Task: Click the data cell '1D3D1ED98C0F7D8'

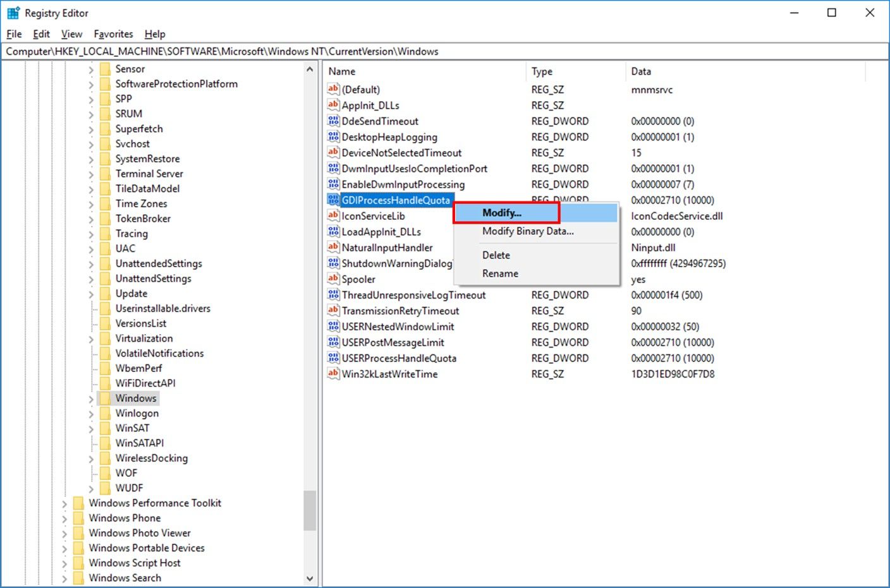Action: coord(673,374)
